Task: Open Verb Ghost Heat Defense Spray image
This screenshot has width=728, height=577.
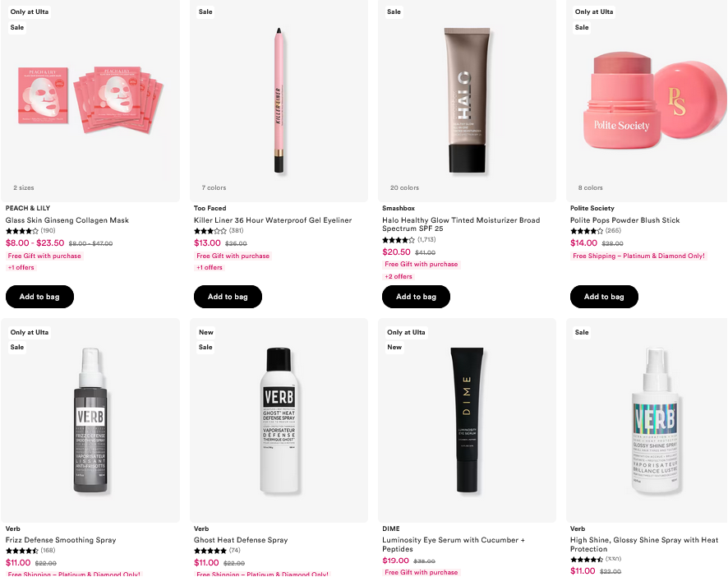Action: coord(279,421)
